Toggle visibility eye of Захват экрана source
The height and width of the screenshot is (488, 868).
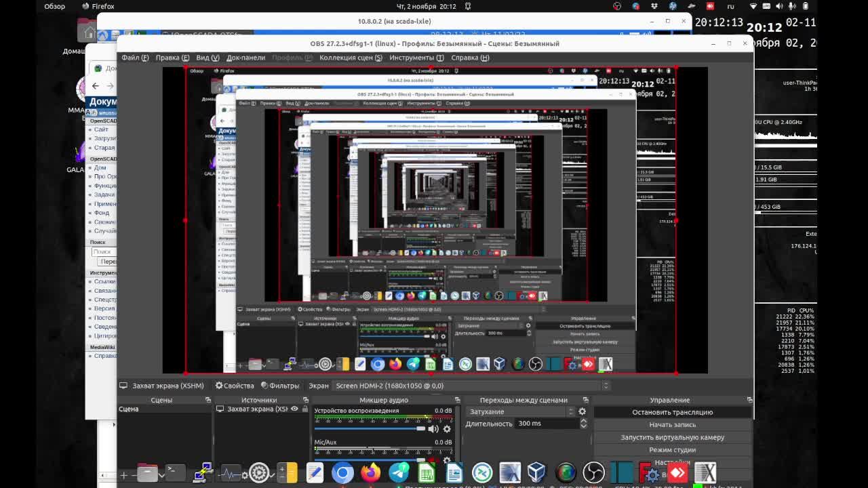tap(294, 409)
